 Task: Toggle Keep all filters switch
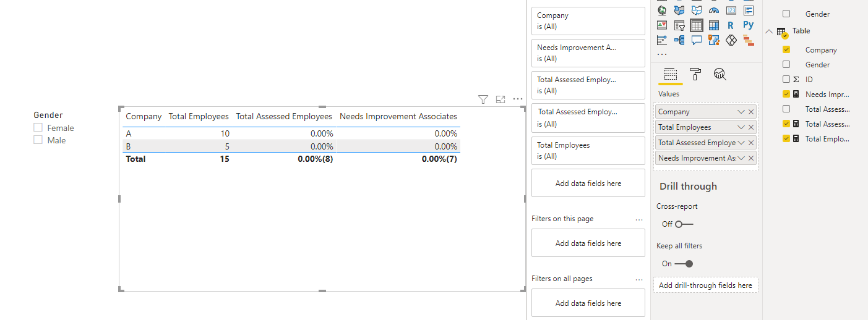click(684, 264)
